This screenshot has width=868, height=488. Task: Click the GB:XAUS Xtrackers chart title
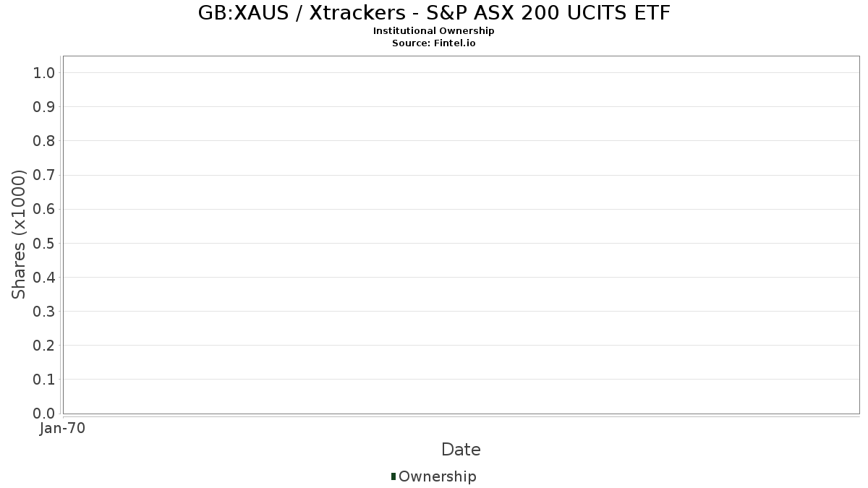tap(434, 13)
